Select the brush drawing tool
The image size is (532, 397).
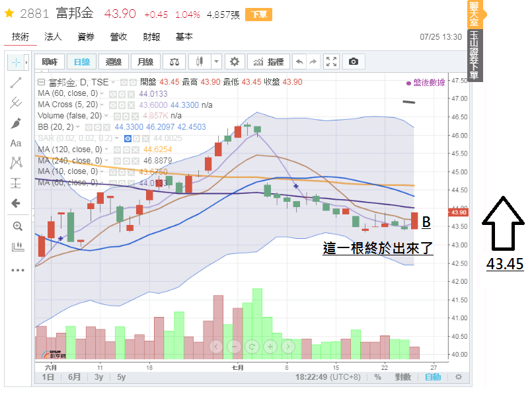(x=16, y=123)
